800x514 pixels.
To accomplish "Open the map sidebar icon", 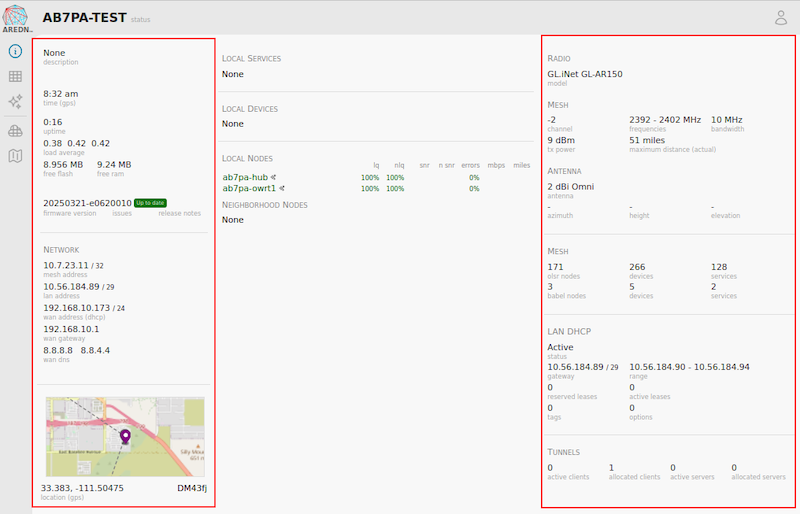I will (15, 156).
